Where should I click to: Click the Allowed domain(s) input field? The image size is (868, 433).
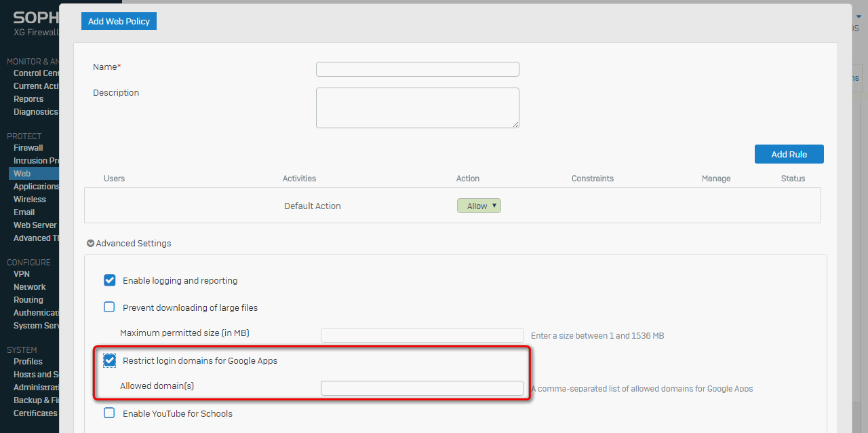click(x=422, y=388)
